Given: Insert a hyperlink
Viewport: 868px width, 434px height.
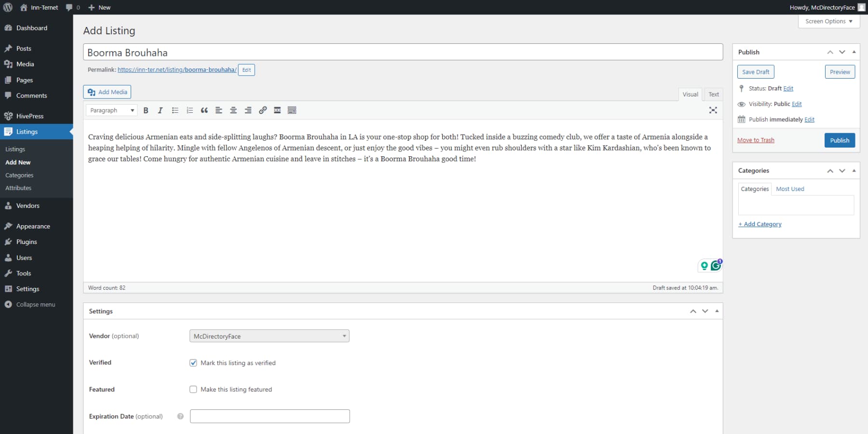Looking at the screenshot, I should (x=262, y=110).
